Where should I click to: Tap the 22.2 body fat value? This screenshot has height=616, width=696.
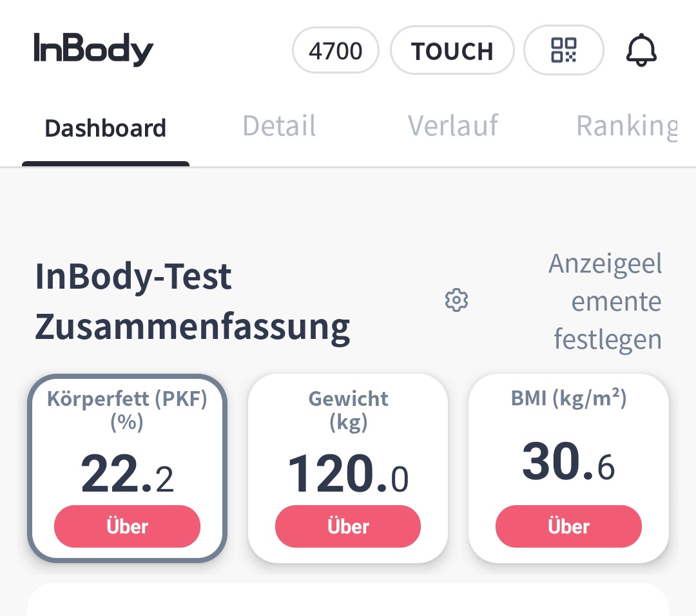pos(127,475)
